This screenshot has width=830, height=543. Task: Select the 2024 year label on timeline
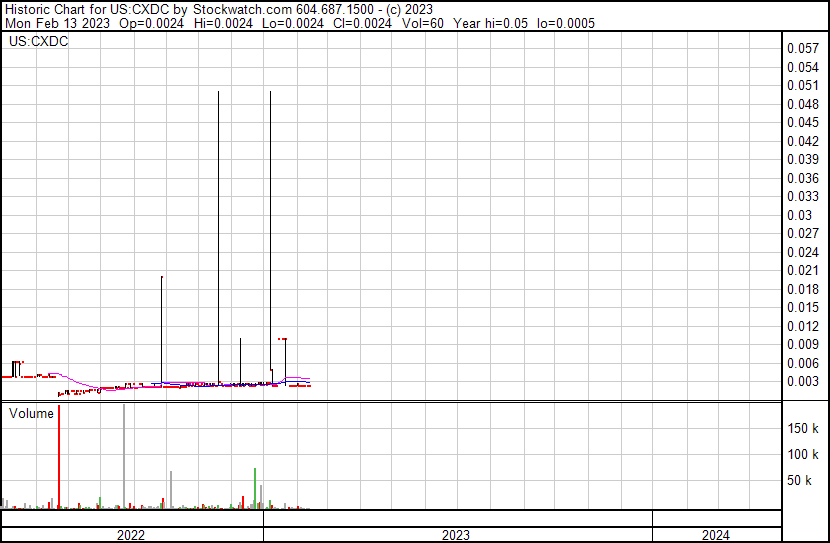click(x=715, y=535)
